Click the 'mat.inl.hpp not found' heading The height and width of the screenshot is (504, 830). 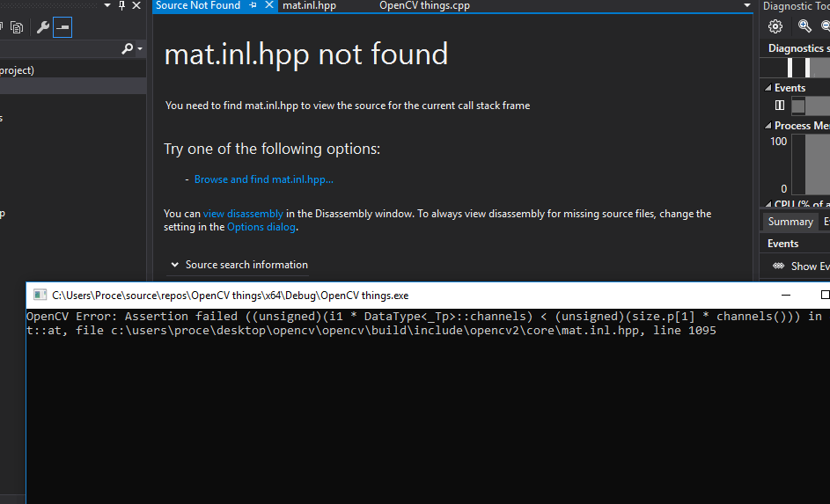click(306, 54)
